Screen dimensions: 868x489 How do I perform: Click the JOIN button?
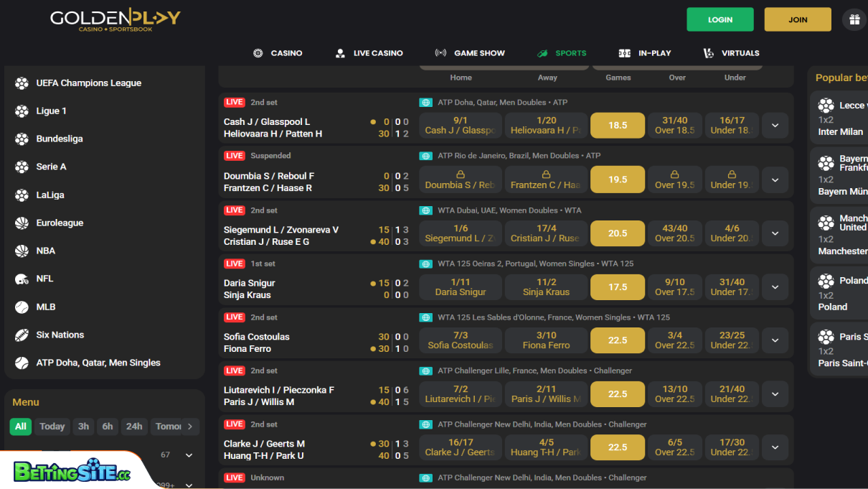798,19
